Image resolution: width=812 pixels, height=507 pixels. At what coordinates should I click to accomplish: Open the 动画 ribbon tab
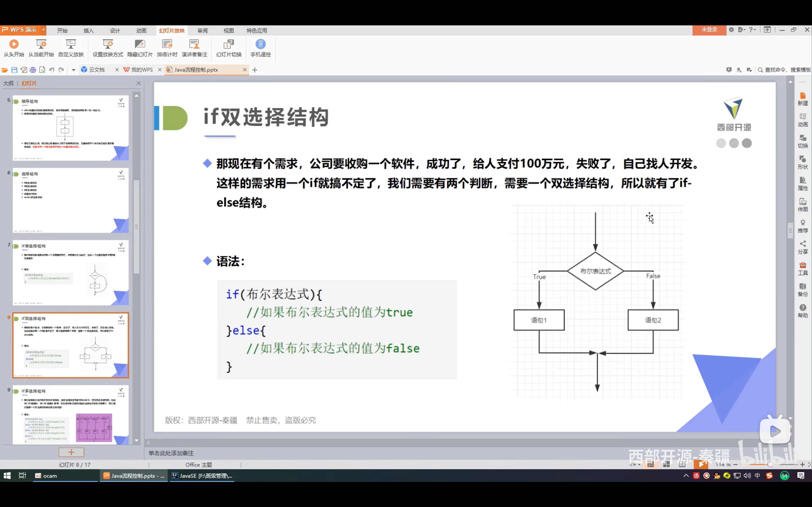pyautogui.click(x=141, y=30)
